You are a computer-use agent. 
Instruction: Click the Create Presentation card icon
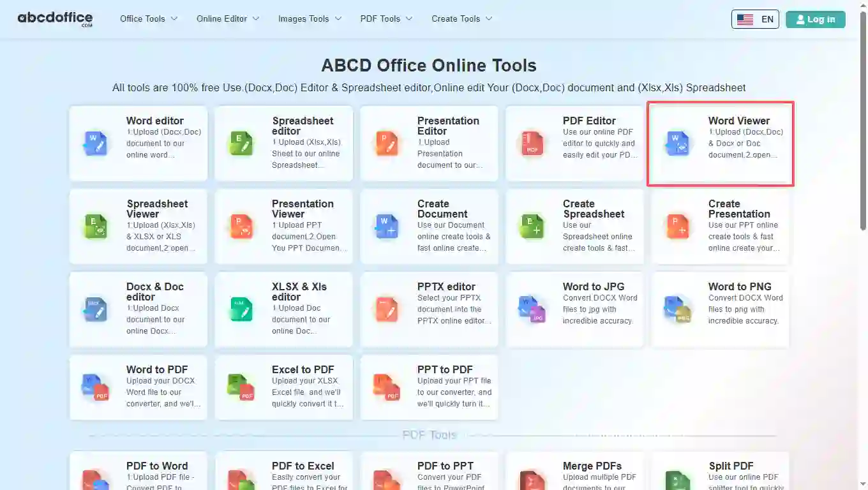pyautogui.click(x=677, y=226)
